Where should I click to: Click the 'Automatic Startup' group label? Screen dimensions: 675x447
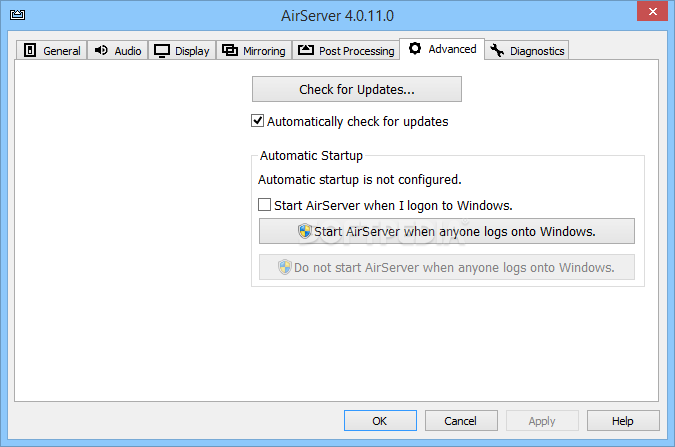(311, 155)
